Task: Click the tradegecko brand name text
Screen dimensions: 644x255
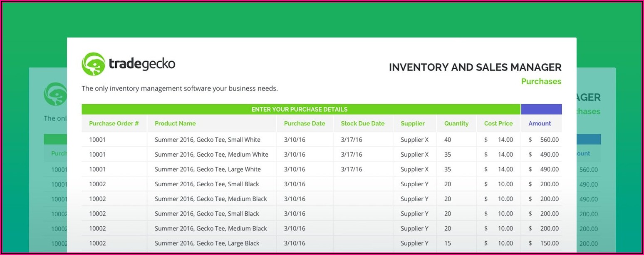Action: coord(142,64)
